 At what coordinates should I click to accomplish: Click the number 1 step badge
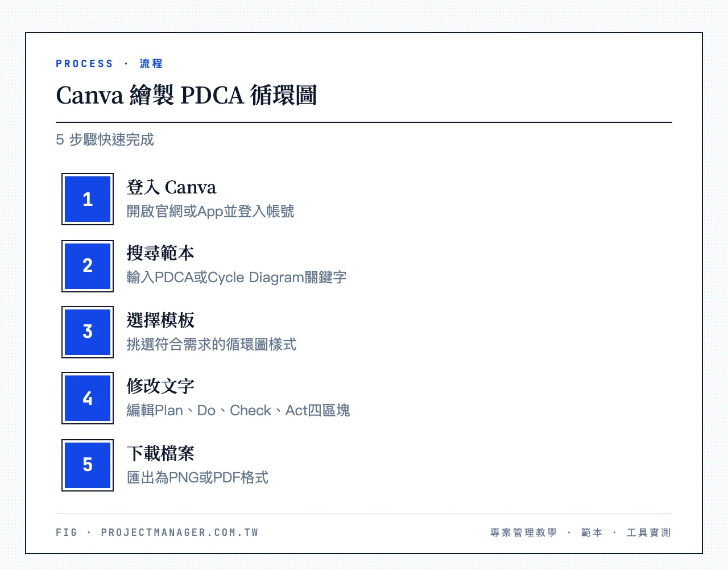click(x=88, y=199)
